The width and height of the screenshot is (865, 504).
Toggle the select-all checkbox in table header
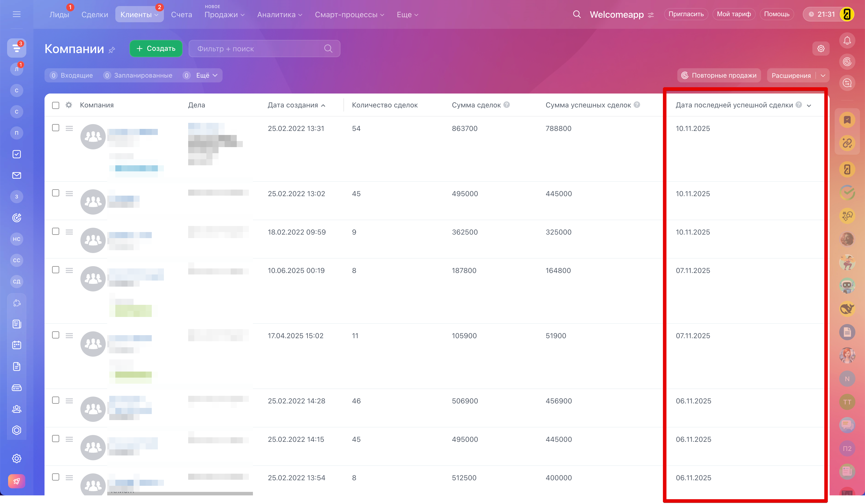[x=56, y=105]
